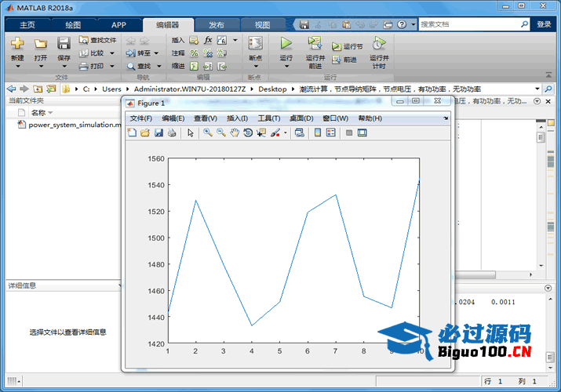Click the Desktop segment in the address path
Viewport: 561px width, 392px height.
(x=272, y=89)
